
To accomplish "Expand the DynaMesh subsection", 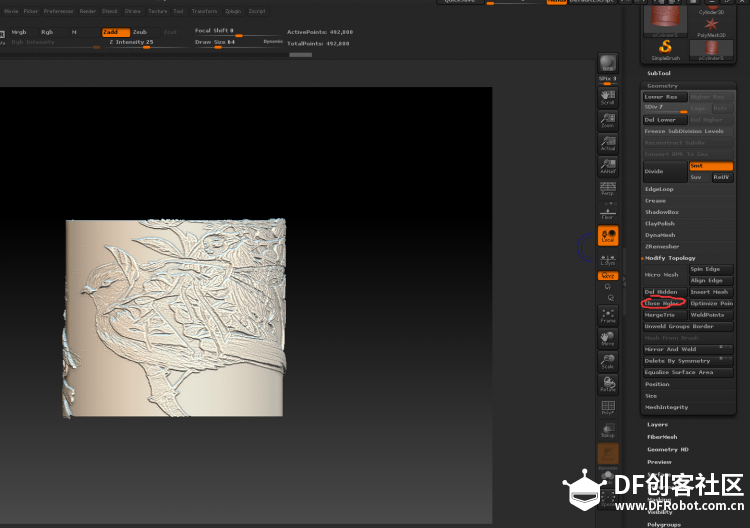I will pyautogui.click(x=660, y=235).
